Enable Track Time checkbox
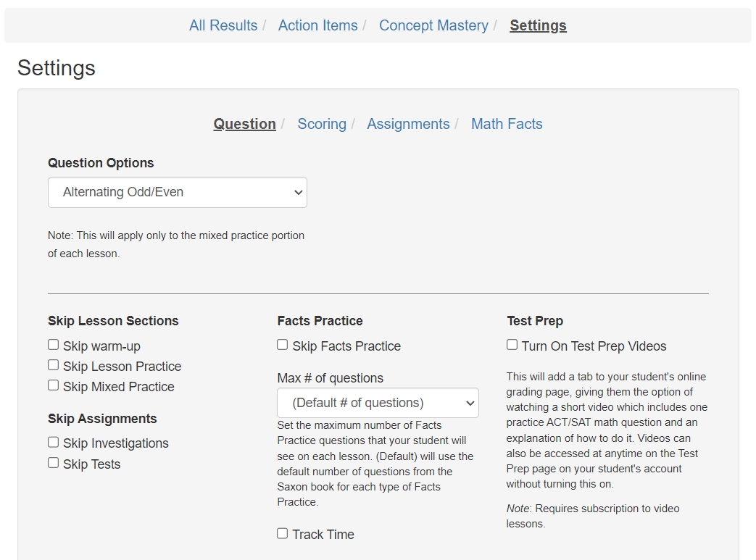Screen dimensions: 756x560 point(283,533)
